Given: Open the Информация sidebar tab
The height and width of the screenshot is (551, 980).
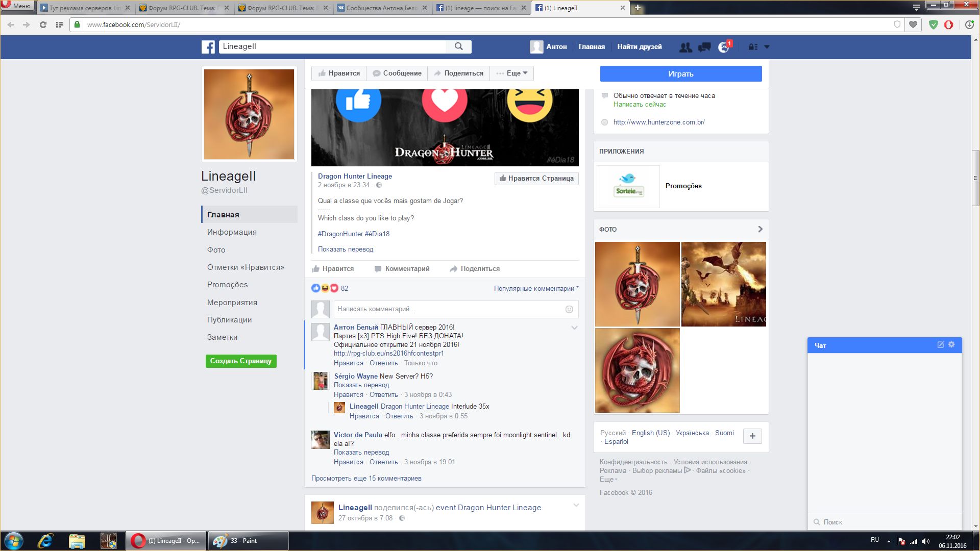Looking at the screenshot, I should click(232, 232).
